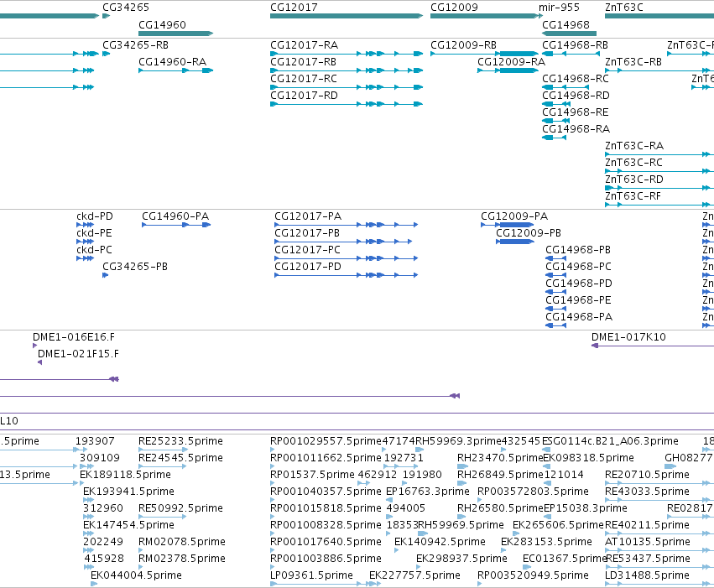Open transcript CG14968-RD label

point(576,96)
